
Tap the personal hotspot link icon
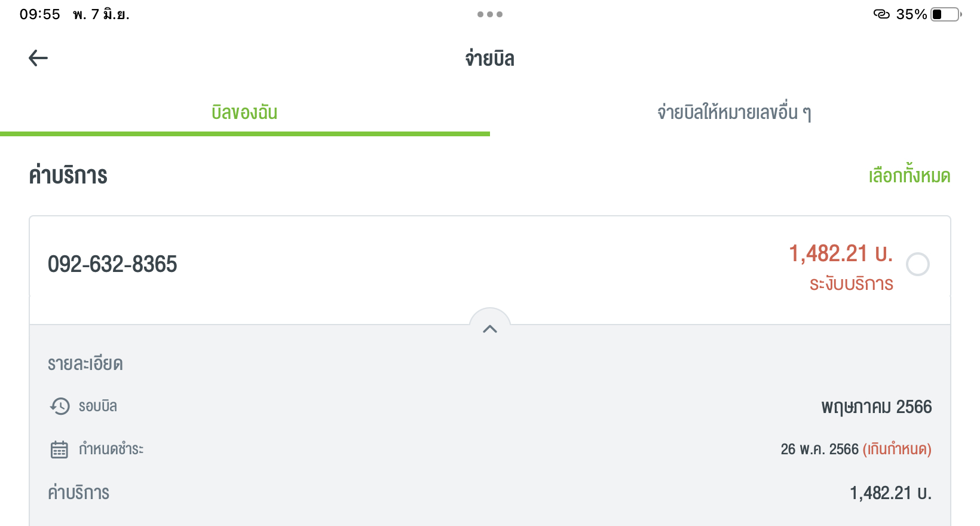coord(881,14)
